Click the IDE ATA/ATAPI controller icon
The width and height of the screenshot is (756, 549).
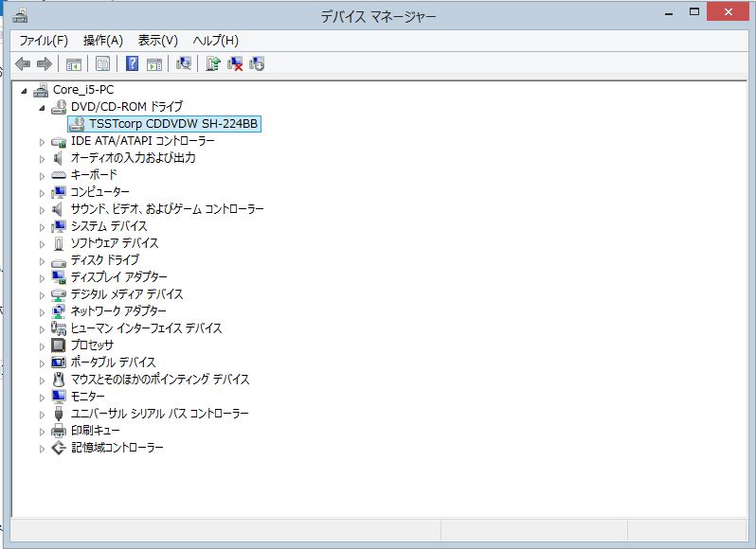59,141
